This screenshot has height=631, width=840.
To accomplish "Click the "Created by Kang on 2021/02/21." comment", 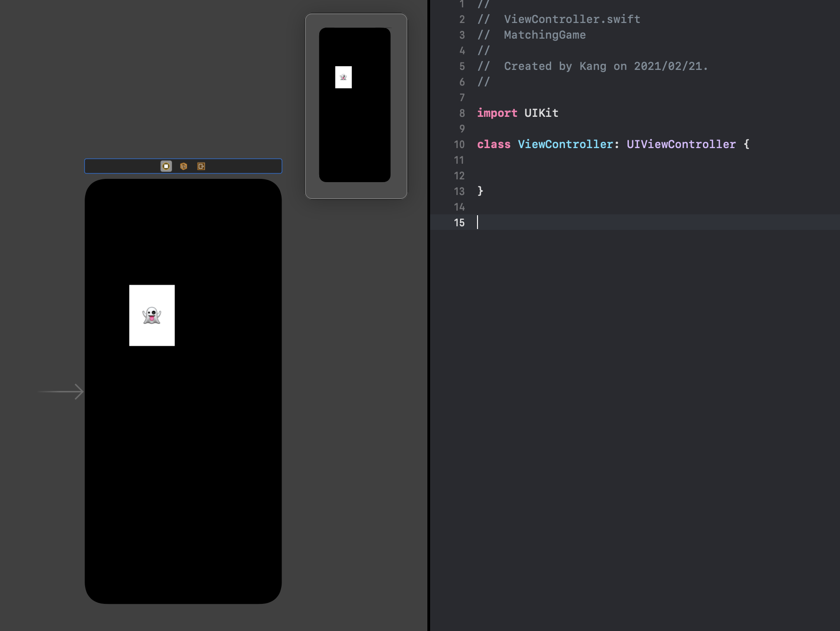I will point(606,66).
